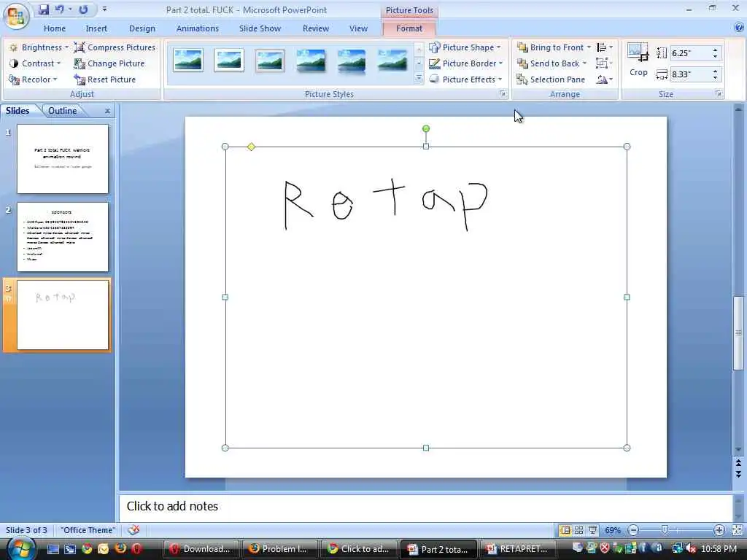The height and width of the screenshot is (560, 747).
Task: Open the Windows Start orb
Action: 20,548
